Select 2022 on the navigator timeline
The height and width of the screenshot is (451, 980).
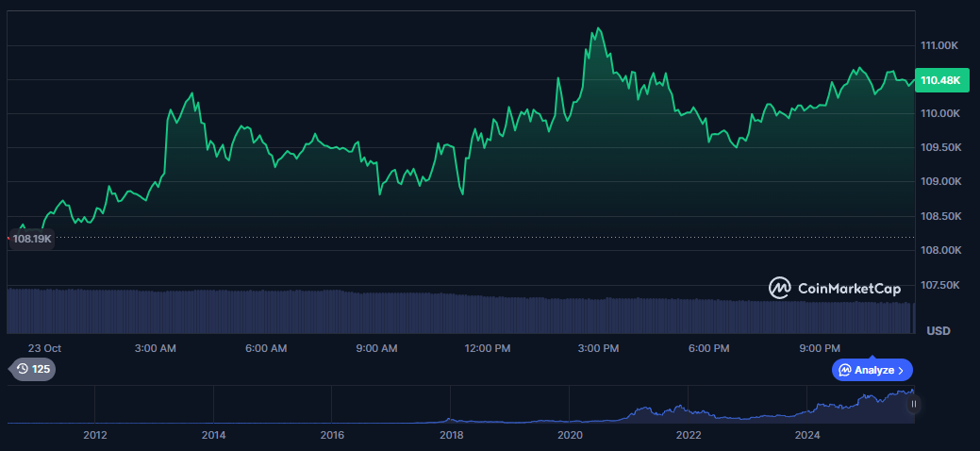click(x=689, y=435)
